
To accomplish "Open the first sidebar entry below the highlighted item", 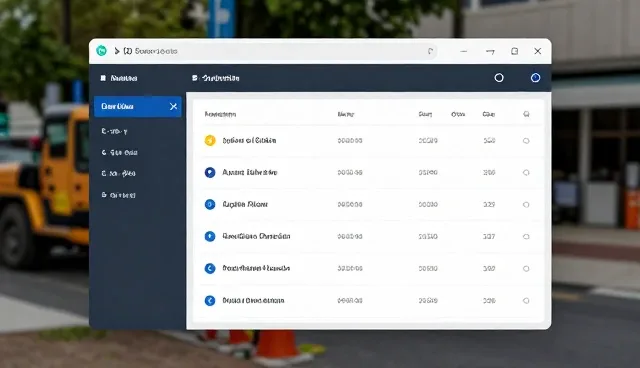I will [114, 131].
